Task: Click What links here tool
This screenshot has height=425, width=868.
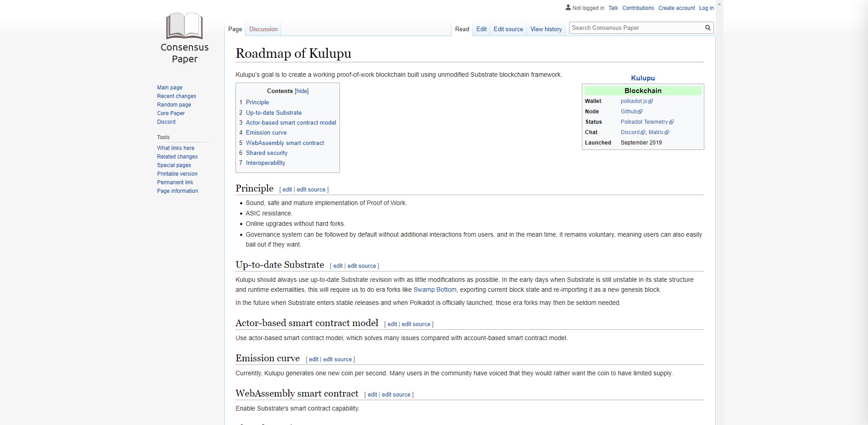Action: tap(175, 148)
